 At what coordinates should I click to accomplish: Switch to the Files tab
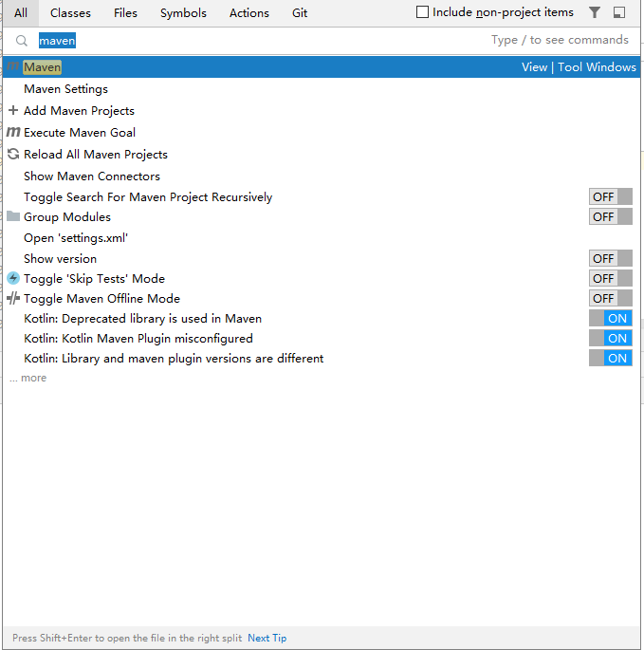pyautogui.click(x=125, y=13)
